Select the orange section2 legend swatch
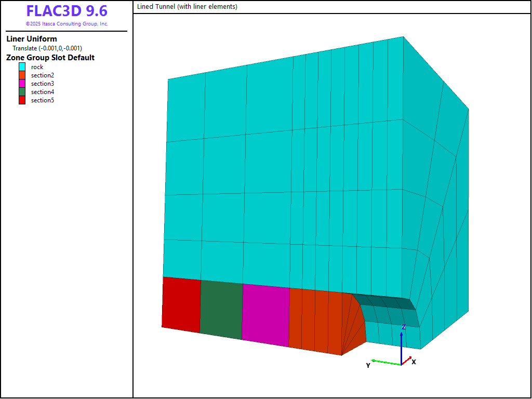The image size is (532, 399). (x=22, y=75)
